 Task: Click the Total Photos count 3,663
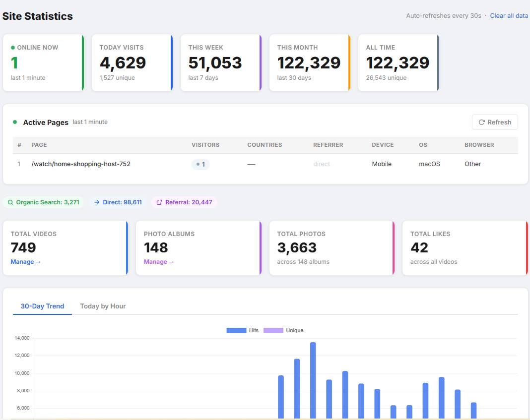pyautogui.click(x=297, y=248)
